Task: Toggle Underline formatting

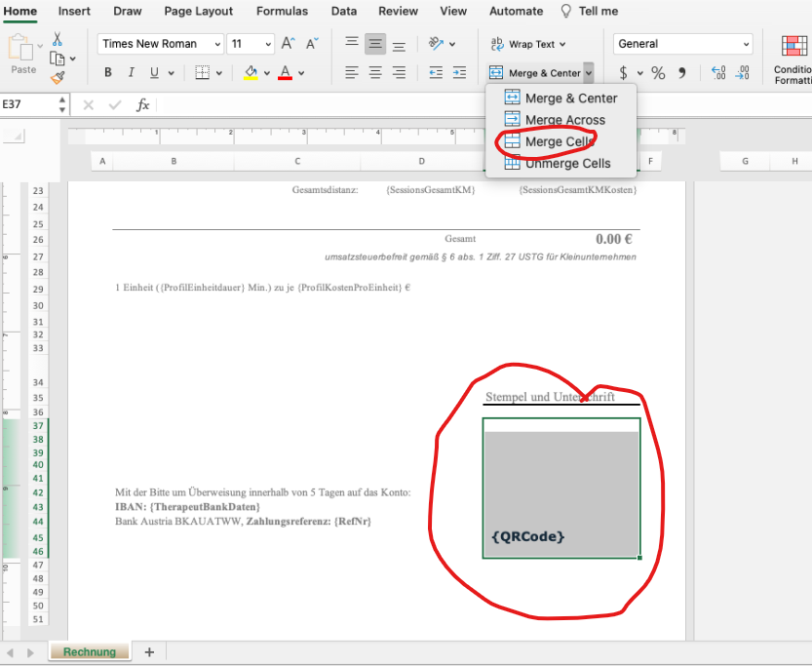Action: [154, 72]
